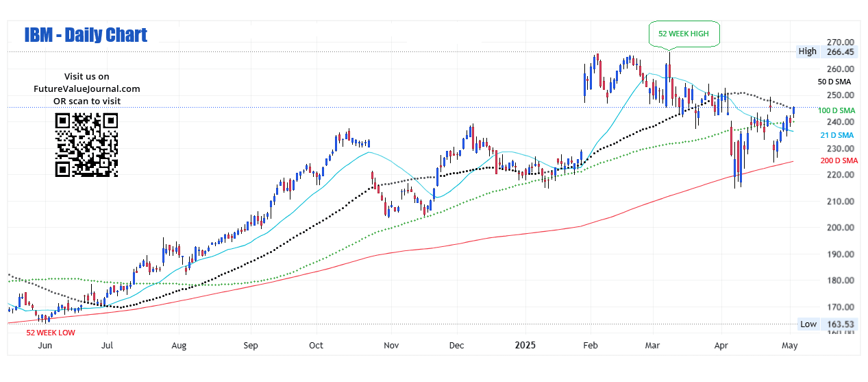Image resolution: width=868 pixels, height=382 pixels.
Task: Click the 170.00 price axis value
Action: (841, 307)
